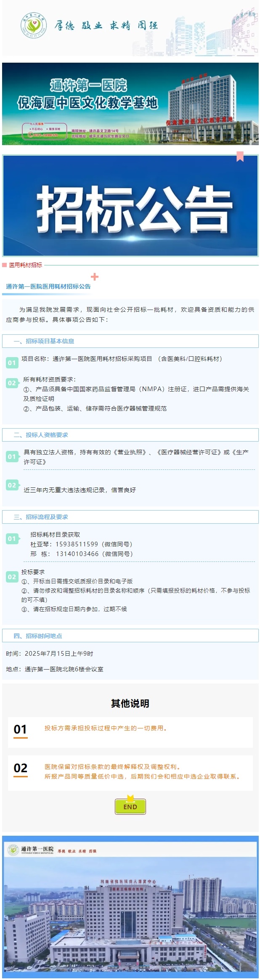Click the 01 badge beside 项目名称
This screenshot has height=980, width=260.
[12, 363]
